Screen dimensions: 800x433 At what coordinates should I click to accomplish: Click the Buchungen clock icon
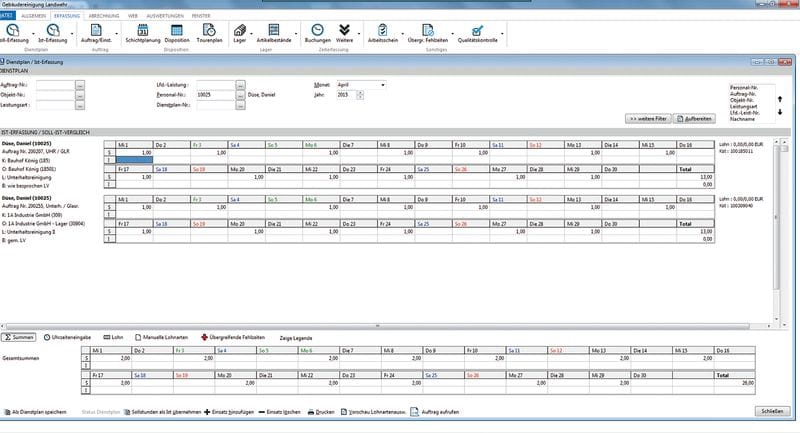pyautogui.click(x=316, y=31)
